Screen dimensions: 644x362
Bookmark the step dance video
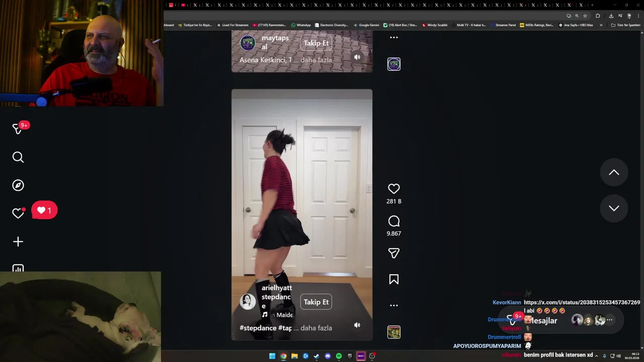click(x=394, y=280)
